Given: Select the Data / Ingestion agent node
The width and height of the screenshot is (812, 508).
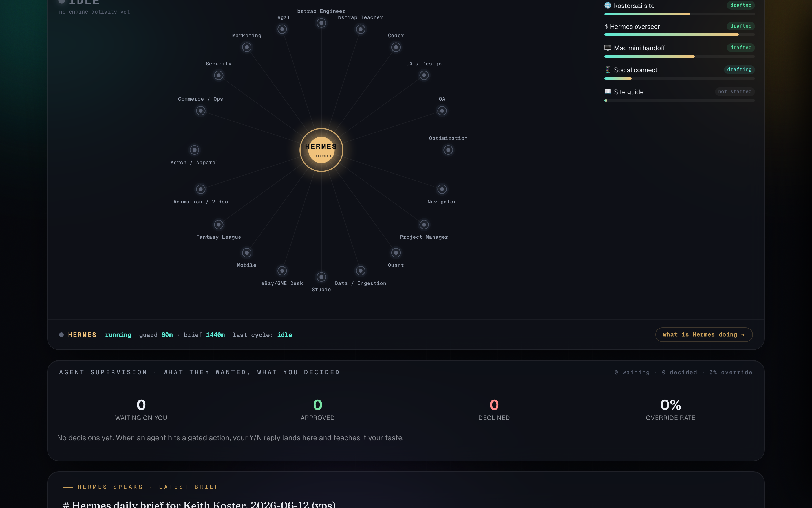Looking at the screenshot, I should (360, 271).
